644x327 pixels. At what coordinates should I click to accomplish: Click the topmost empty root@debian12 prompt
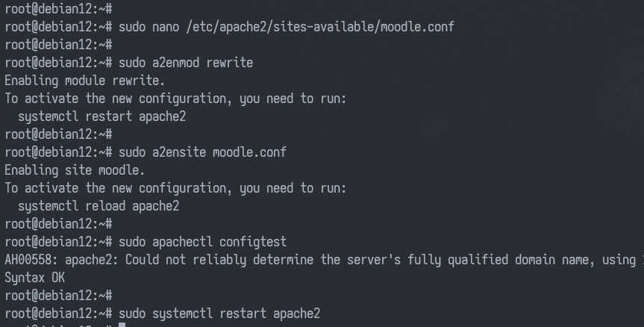(x=58, y=9)
